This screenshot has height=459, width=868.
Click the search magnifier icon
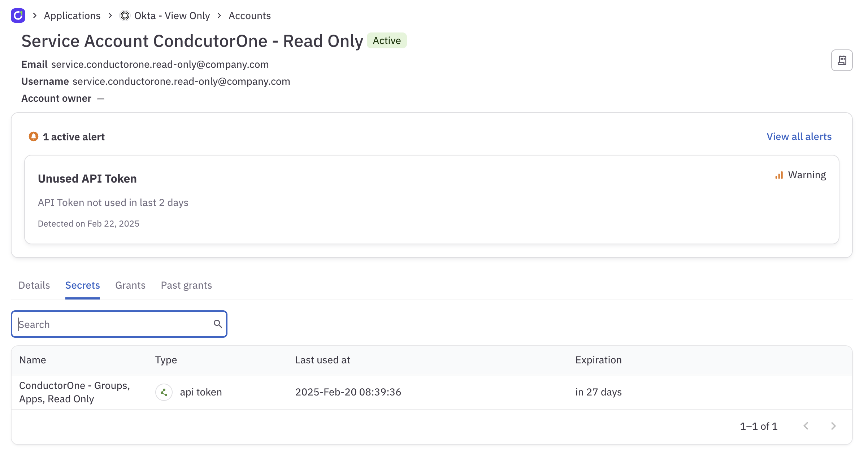click(x=218, y=324)
